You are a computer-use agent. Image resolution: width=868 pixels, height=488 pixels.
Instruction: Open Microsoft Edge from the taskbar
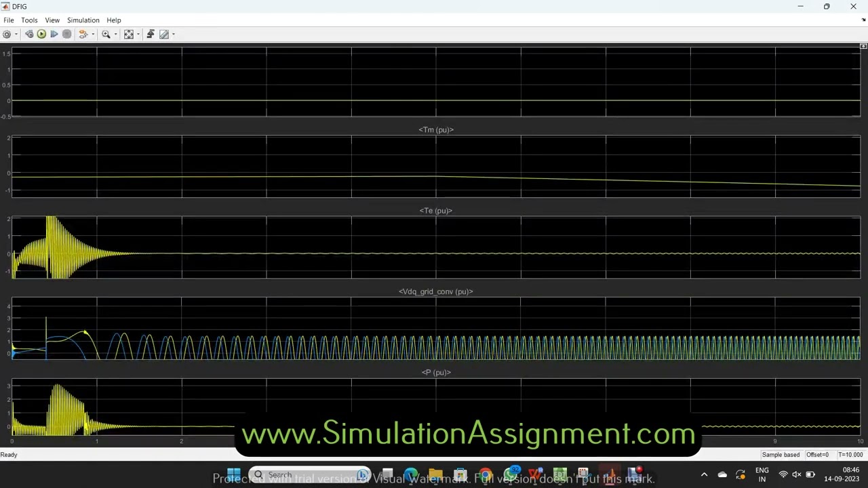click(x=411, y=474)
